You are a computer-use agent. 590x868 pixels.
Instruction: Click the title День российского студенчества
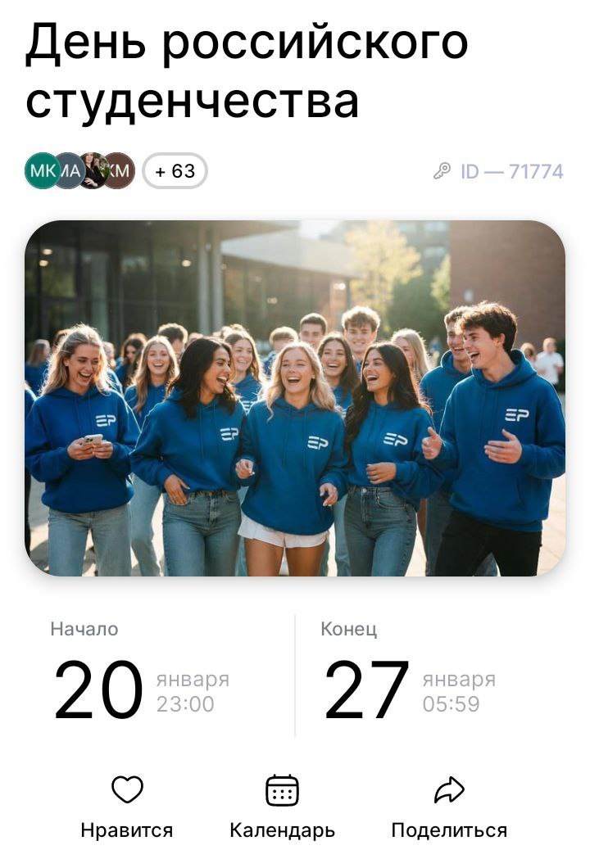click(x=247, y=71)
